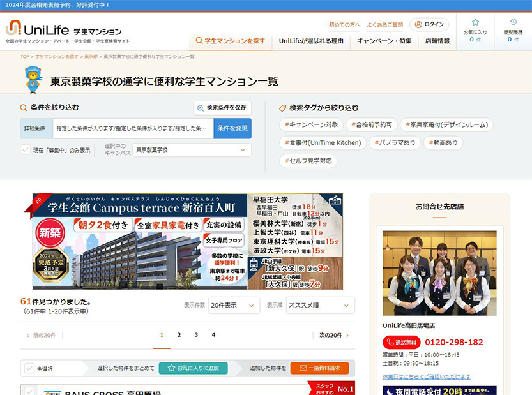Click the save-search magnifier icon
Screen dimensions: 532x395
click(201, 108)
